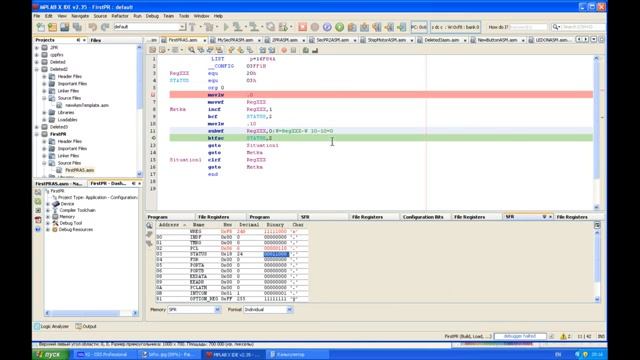This screenshot has width=640, height=360.
Task: Click the Run Project play icon
Action: (226, 27)
